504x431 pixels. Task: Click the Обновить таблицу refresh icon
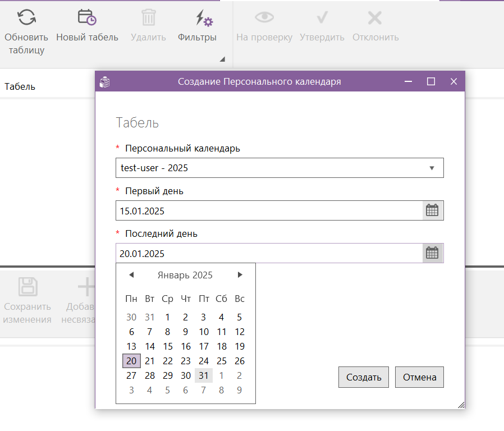tap(26, 17)
